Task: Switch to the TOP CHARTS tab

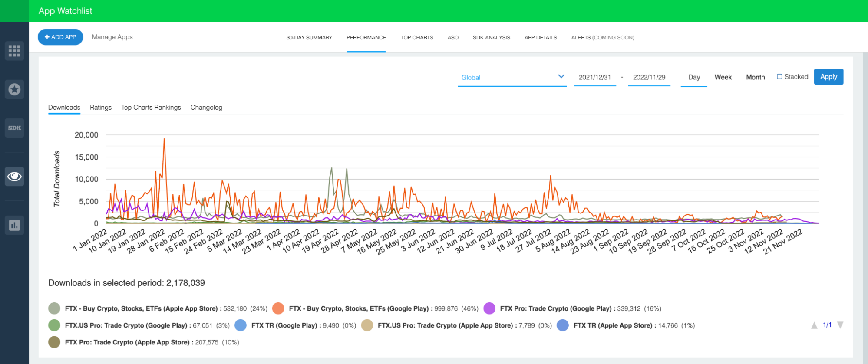Action: point(417,38)
